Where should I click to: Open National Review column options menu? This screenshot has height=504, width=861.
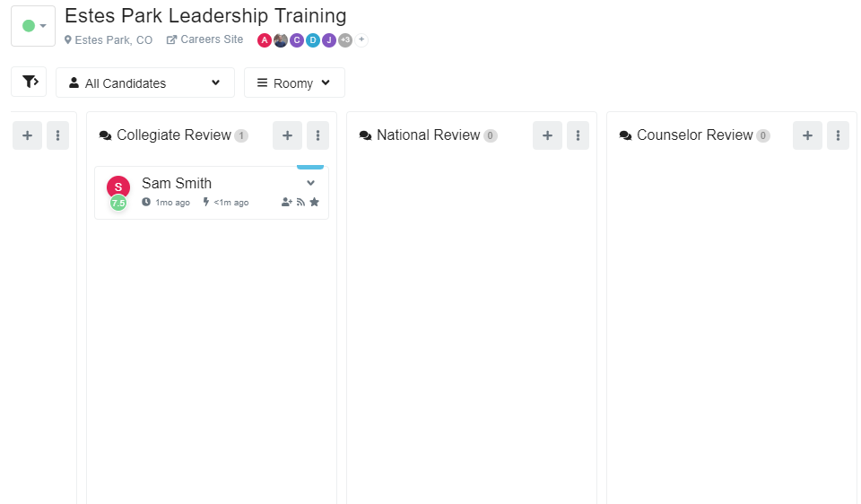578,135
